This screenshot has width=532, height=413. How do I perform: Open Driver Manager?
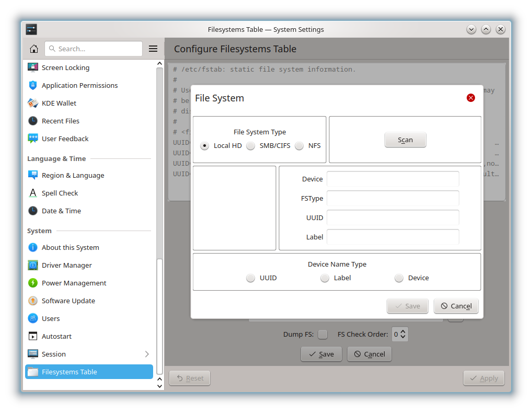[89, 266]
